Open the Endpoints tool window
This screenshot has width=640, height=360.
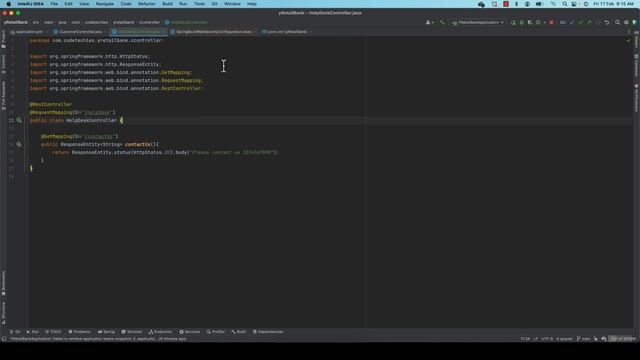(x=160, y=332)
